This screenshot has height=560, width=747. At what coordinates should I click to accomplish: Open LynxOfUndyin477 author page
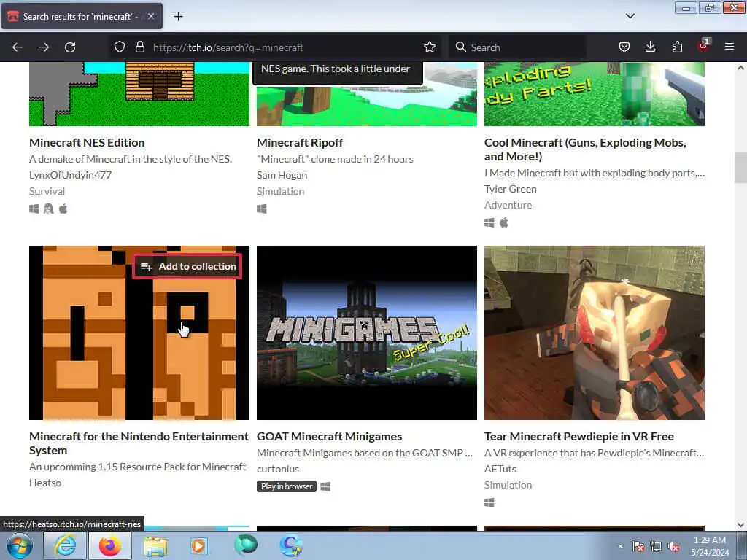[x=70, y=175]
